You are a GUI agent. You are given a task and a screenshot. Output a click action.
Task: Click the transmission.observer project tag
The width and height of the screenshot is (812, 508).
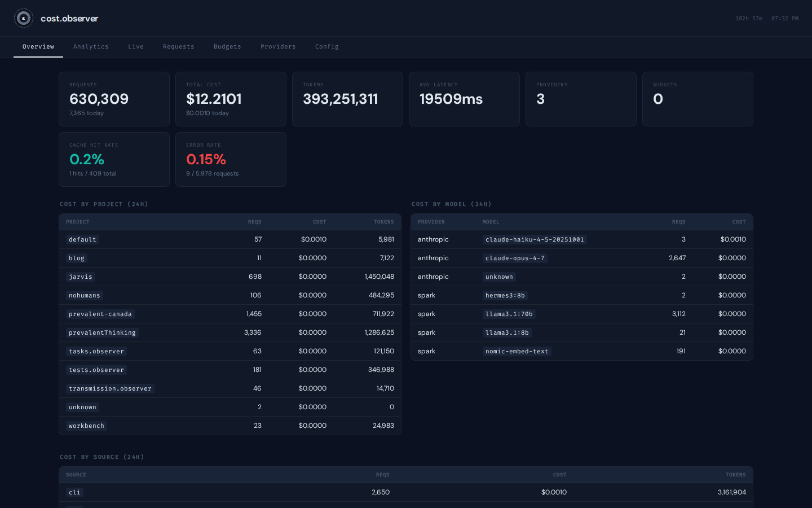pyautogui.click(x=110, y=388)
